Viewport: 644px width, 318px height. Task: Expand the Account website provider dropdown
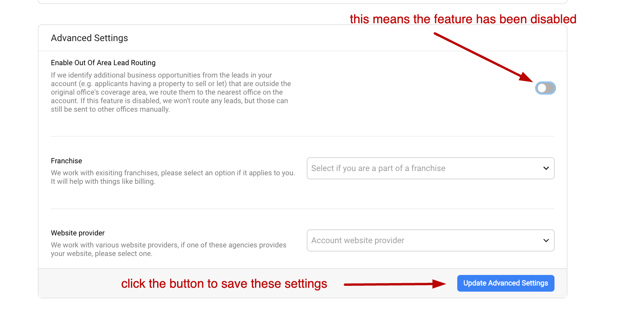(430, 240)
